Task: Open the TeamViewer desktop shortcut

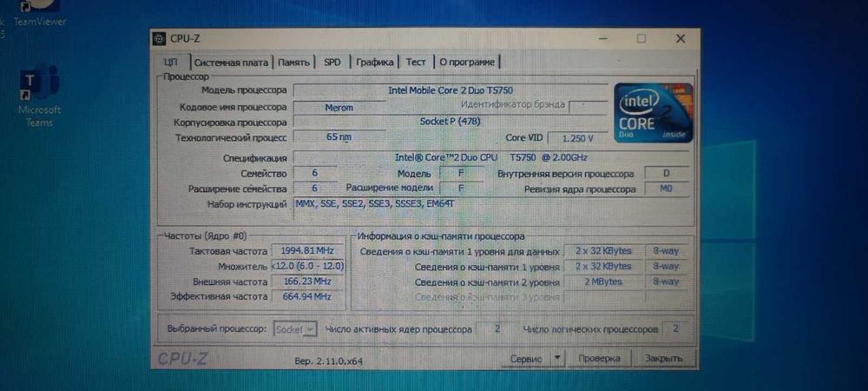Action: [39, 15]
